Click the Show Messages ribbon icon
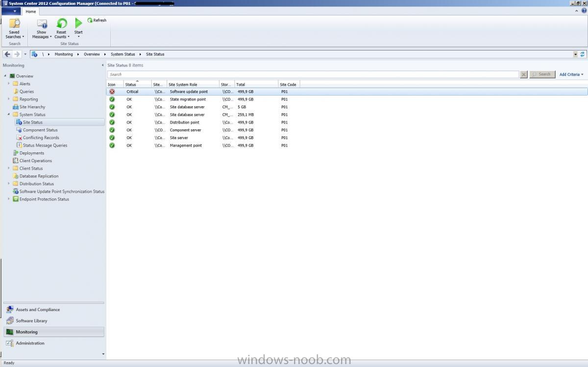588x367 pixels. pyautogui.click(x=42, y=24)
